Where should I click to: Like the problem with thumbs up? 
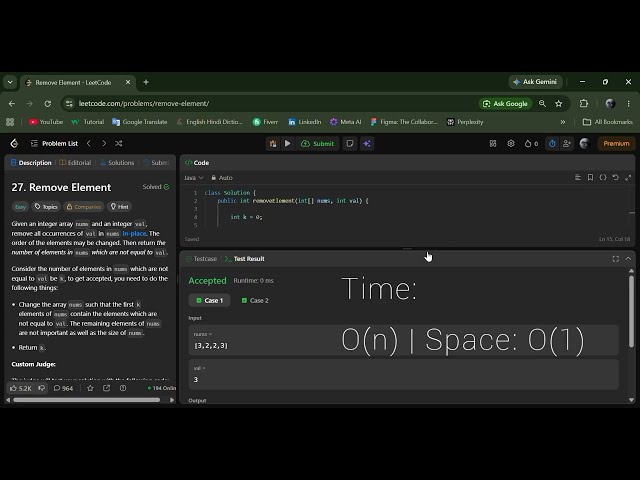(20, 388)
